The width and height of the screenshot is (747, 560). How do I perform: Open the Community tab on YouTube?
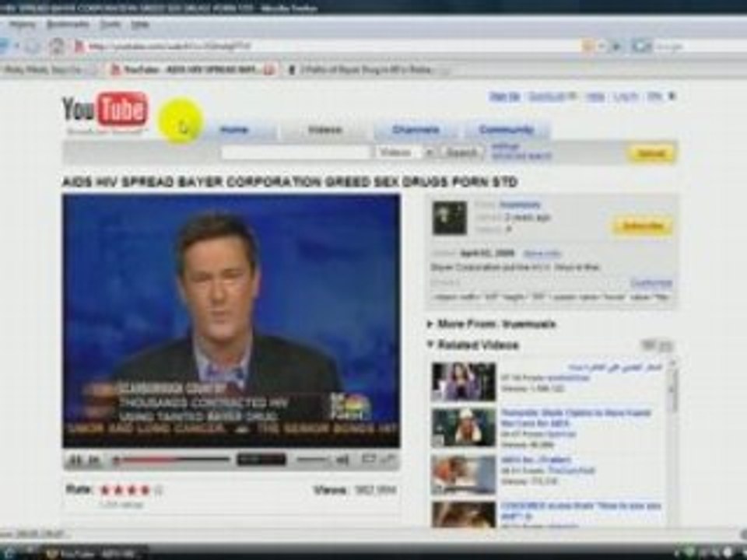[x=506, y=130]
